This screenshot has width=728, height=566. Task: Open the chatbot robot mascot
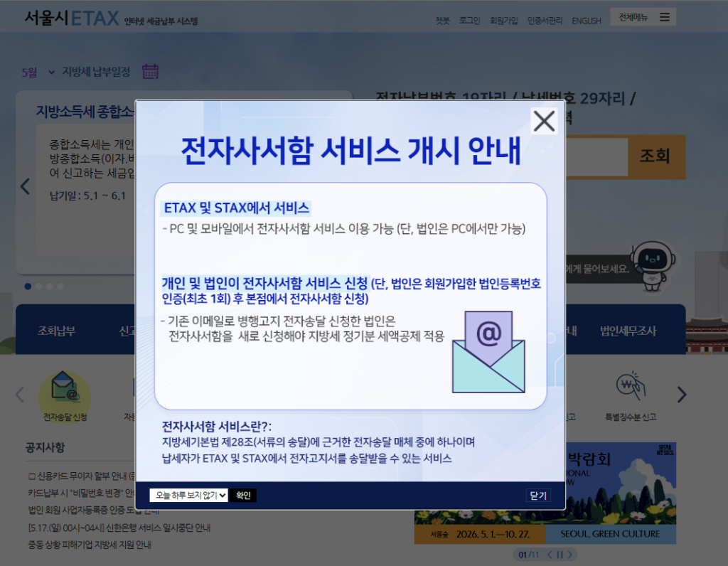pyautogui.click(x=654, y=266)
